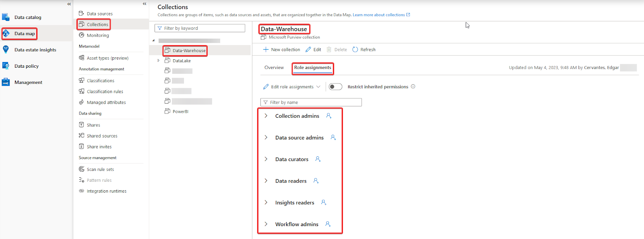Image resolution: width=644 pixels, height=239 pixels.
Task: Click the add-user icon next to Data curators
Action: point(318,159)
